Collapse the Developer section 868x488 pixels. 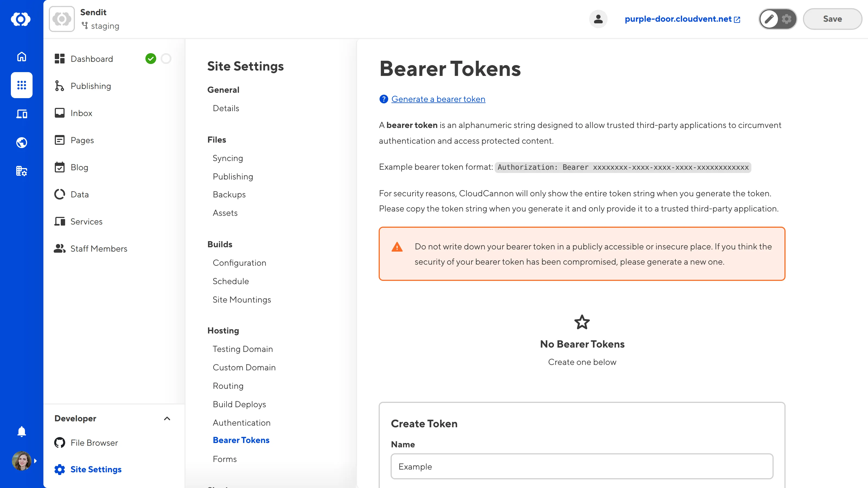tap(167, 419)
